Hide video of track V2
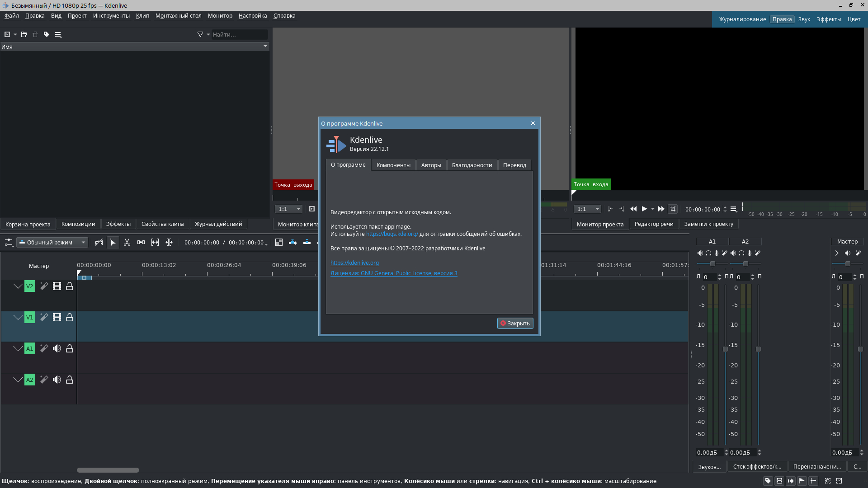The width and height of the screenshot is (868, 488). click(57, 286)
